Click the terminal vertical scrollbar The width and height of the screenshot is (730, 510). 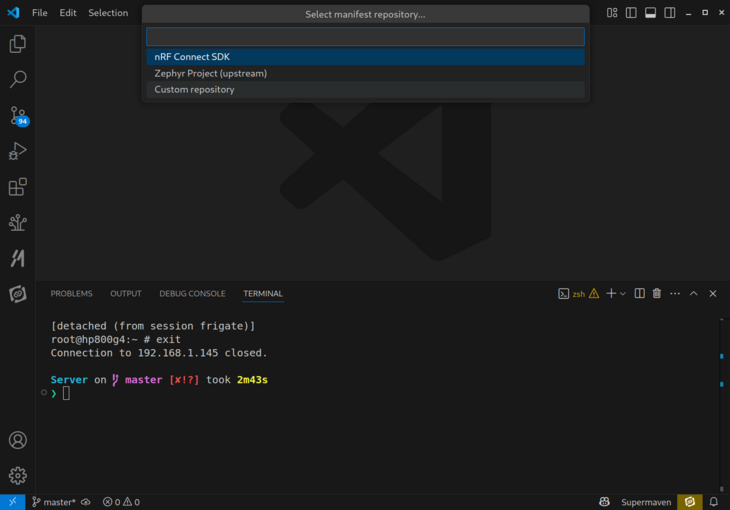722,405
